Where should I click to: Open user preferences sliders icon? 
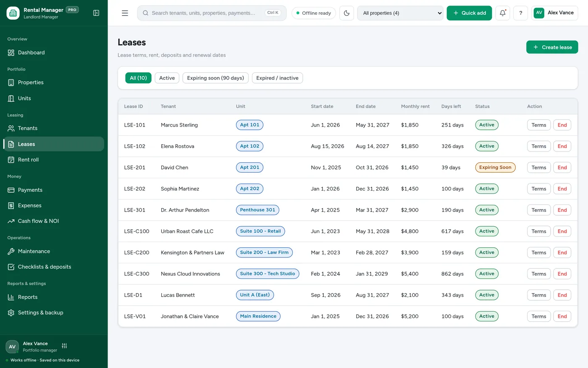click(x=64, y=346)
